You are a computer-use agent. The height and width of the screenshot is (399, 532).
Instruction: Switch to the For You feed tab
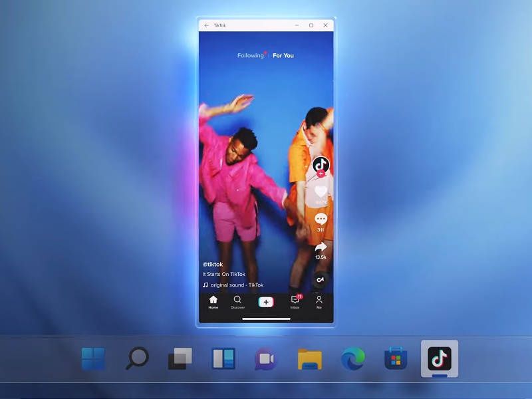[x=283, y=55]
